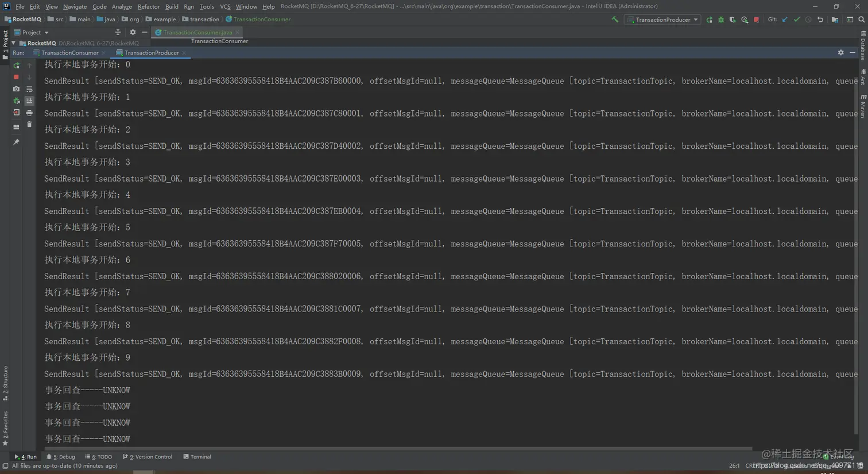Revert changes with the Git rollback arrow
Viewport: 868px width, 474px height.
820,20
